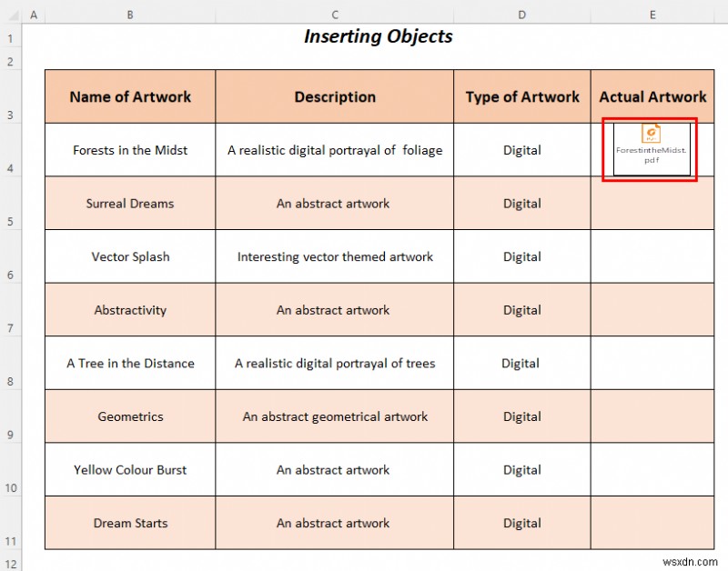Click 'Digital' in Forests in the Midst row
The image size is (728, 571).
pyautogui.click(x=521, y=150)
